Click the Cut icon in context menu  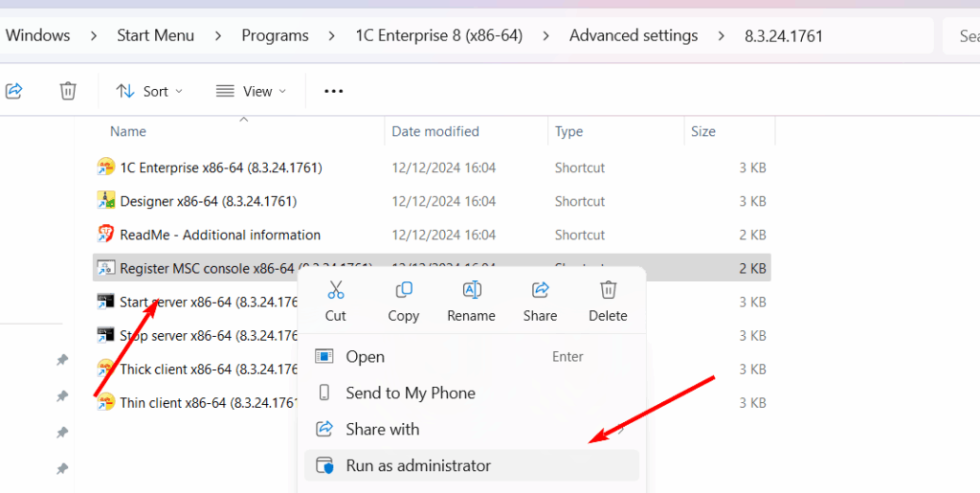(336, 290)
